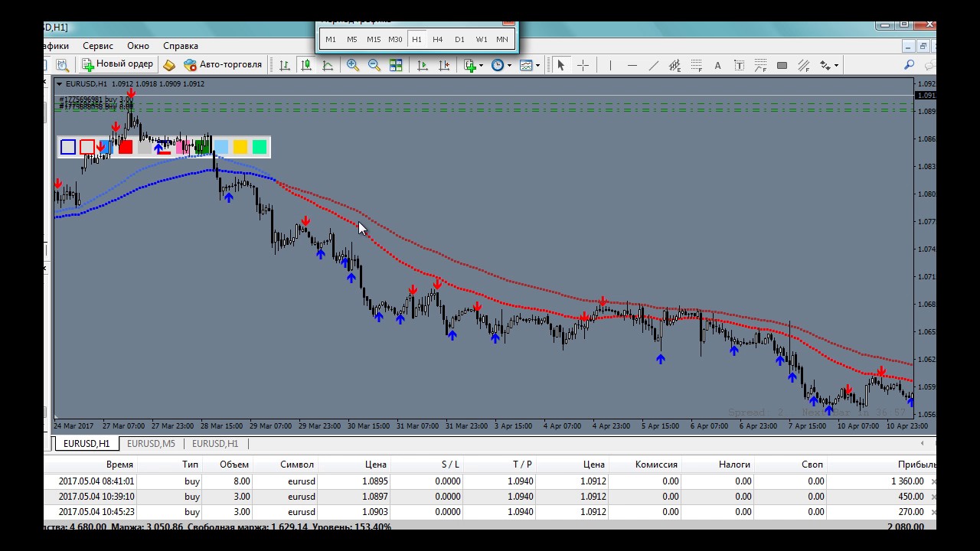Open the Окно menu
This screenshot has width=980, height=551.
coord(139,46)
